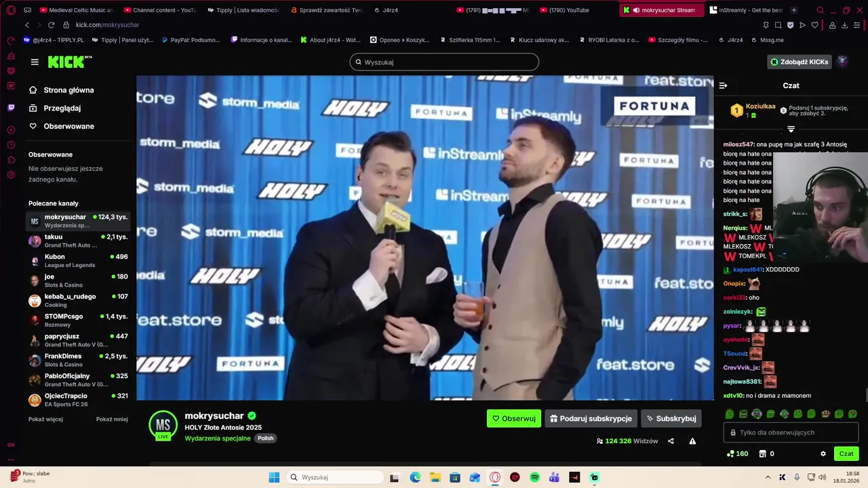Switch to Tipply Lista wiadomości tab
Viewport: 868px width, 488px height.
click(x=243, y=10)
